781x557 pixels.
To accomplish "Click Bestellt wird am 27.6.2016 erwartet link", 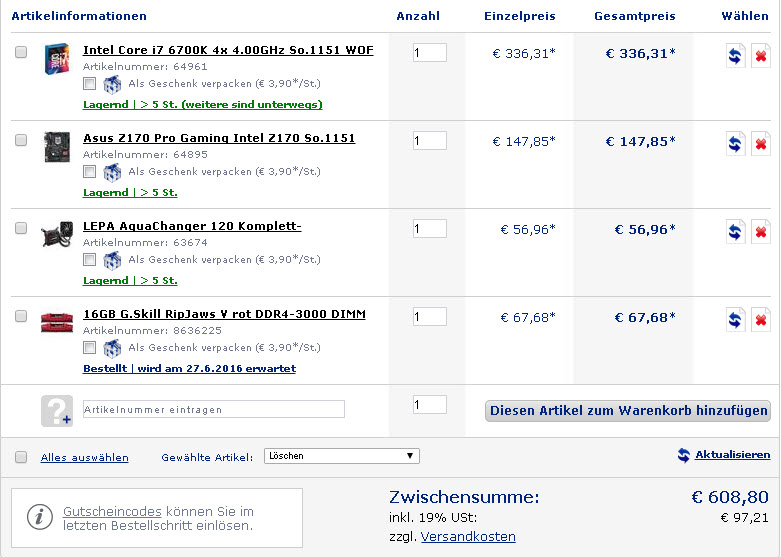I will pyautogui.click(x=189, y=369).
